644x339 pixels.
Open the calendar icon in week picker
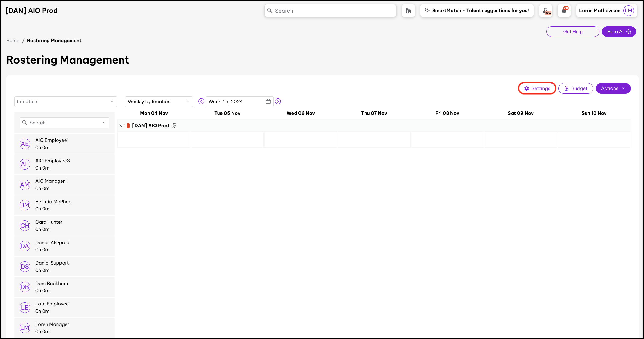pyautogui.click(x=268, y=101)
